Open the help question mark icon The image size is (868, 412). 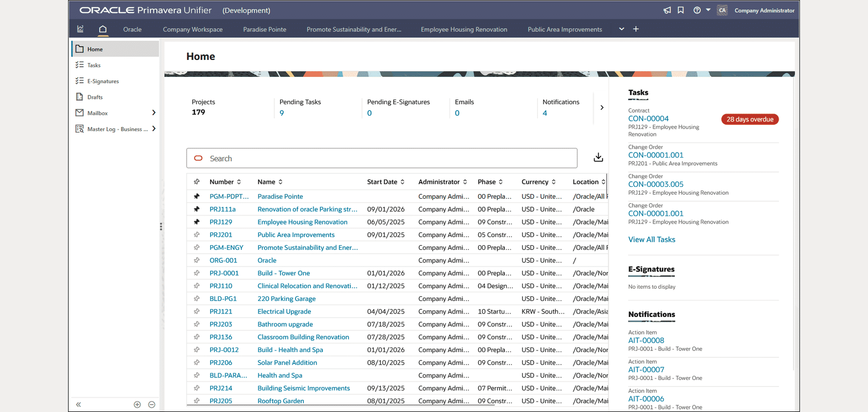(697, 10)
